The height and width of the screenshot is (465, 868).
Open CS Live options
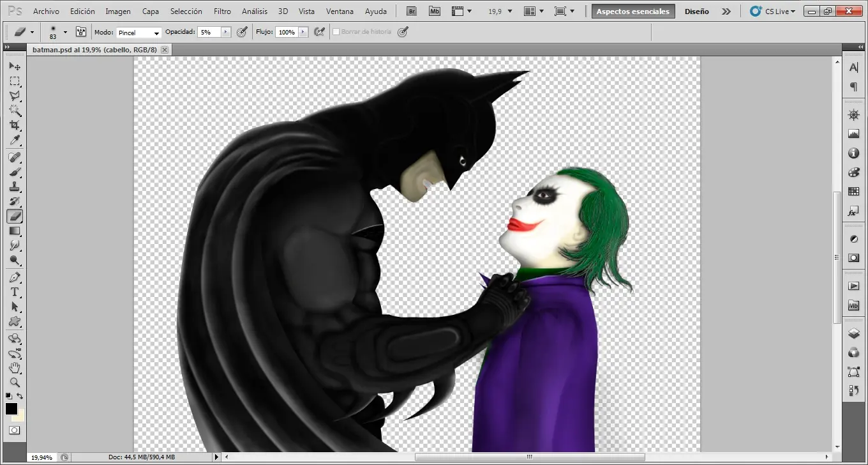(773, 11)
